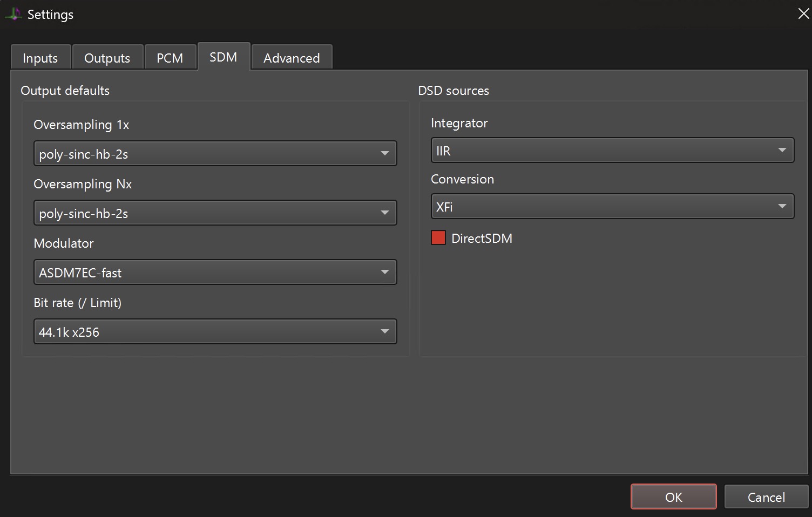Viewport: 812px width, 517px height.
Task: Open the Conversion XFi dropdown
Action: pos(612,207)
